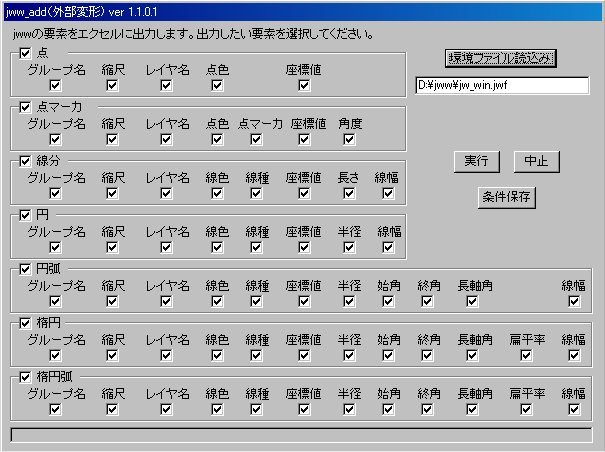This screenshot has height=452, width=605.
Task: Toggle the 点 section checkbox
Action: point(27,53)
